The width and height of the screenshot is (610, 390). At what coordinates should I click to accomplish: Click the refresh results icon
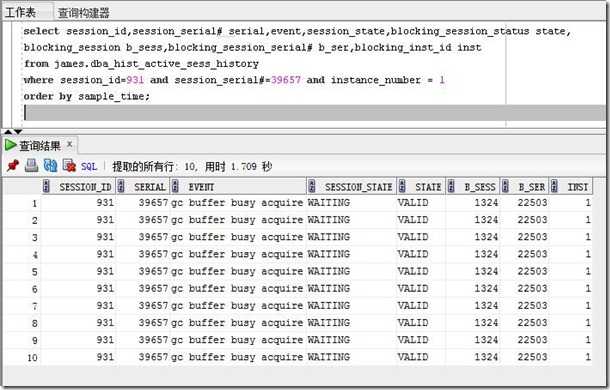[50, 166]
